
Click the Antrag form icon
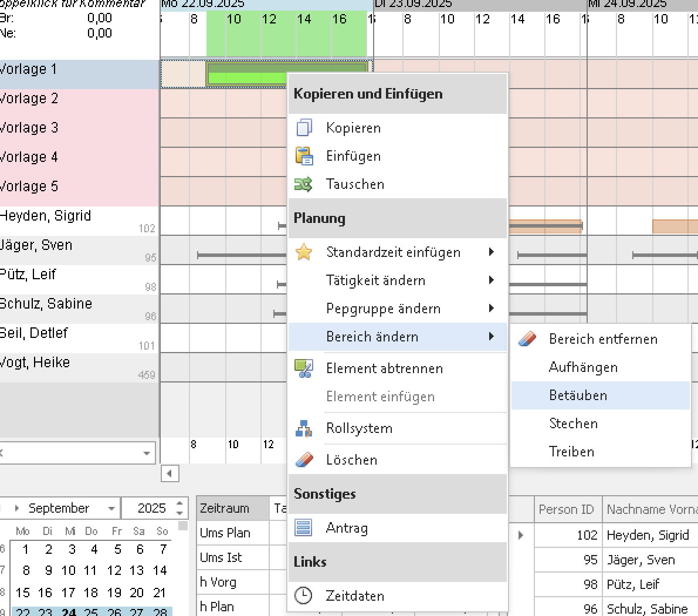(303, 528)
